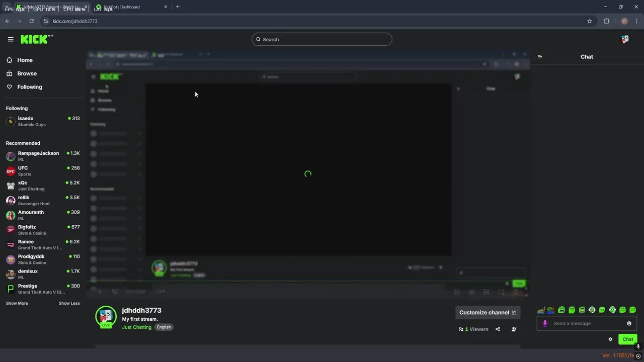The height and width of the screenshot is (362, 644).
Task: Insert the crying green emote
Action: click(x=561, y=310)
